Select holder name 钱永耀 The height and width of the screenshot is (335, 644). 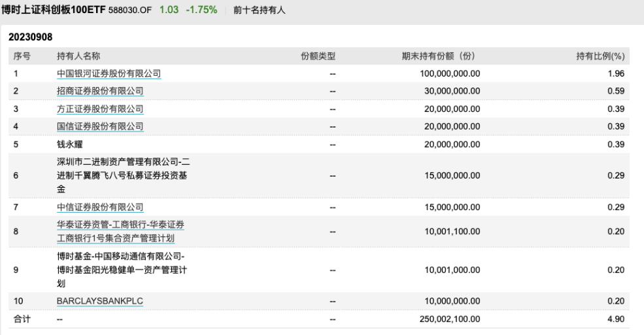[x=70, y=145]
